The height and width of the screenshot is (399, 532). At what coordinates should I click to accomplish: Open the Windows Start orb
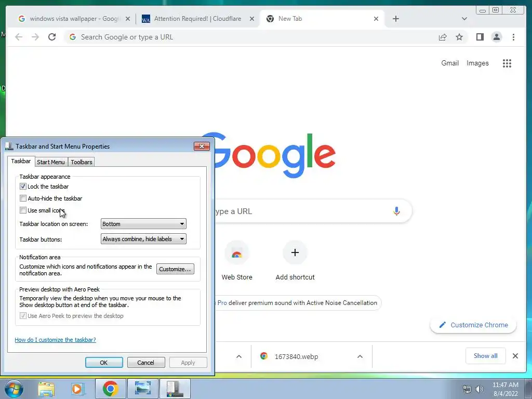click(14, 389)
